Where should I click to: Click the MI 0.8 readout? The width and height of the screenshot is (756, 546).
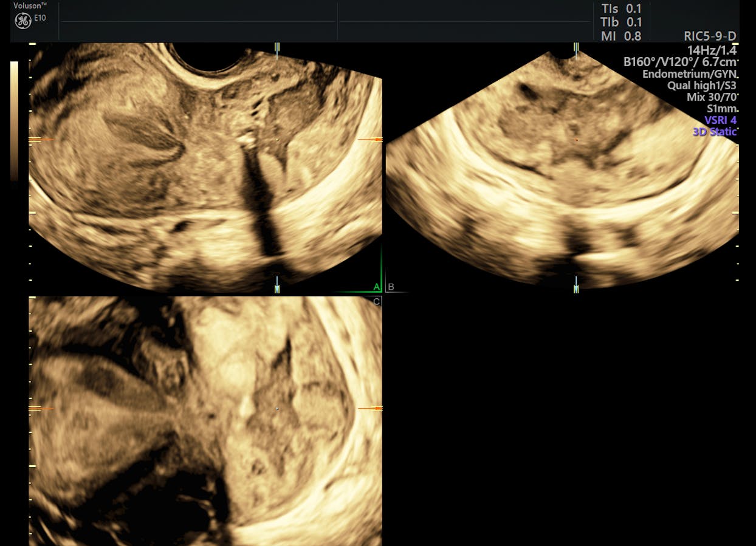[x=620, y=36]
